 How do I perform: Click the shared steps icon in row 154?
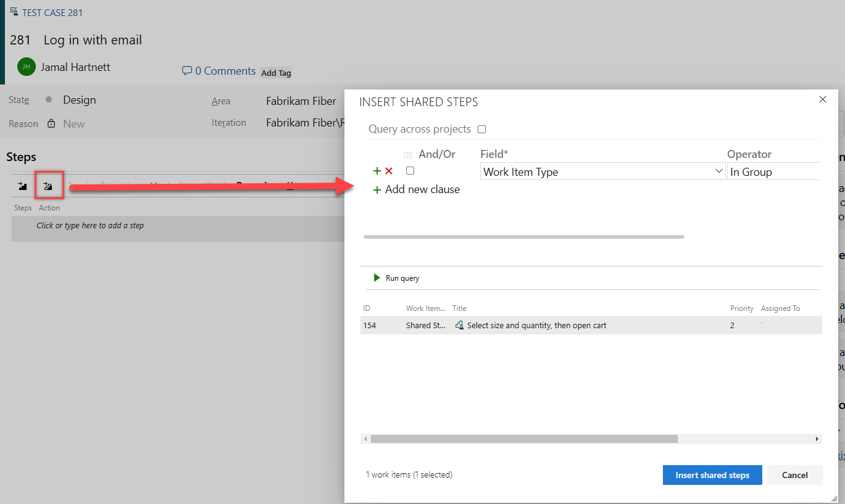point(459,325)
